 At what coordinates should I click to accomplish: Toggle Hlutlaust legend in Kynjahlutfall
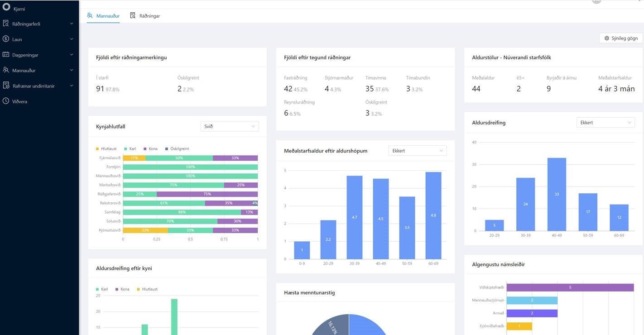107,148
